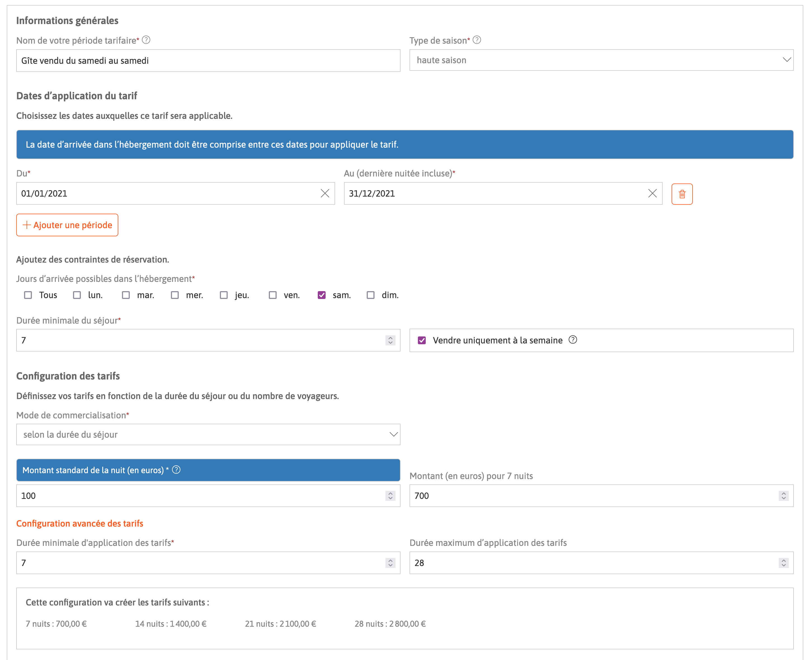Open help icon in Montant standard de la nuit
This screenshot has width=812, height=660.
(176, 470)
